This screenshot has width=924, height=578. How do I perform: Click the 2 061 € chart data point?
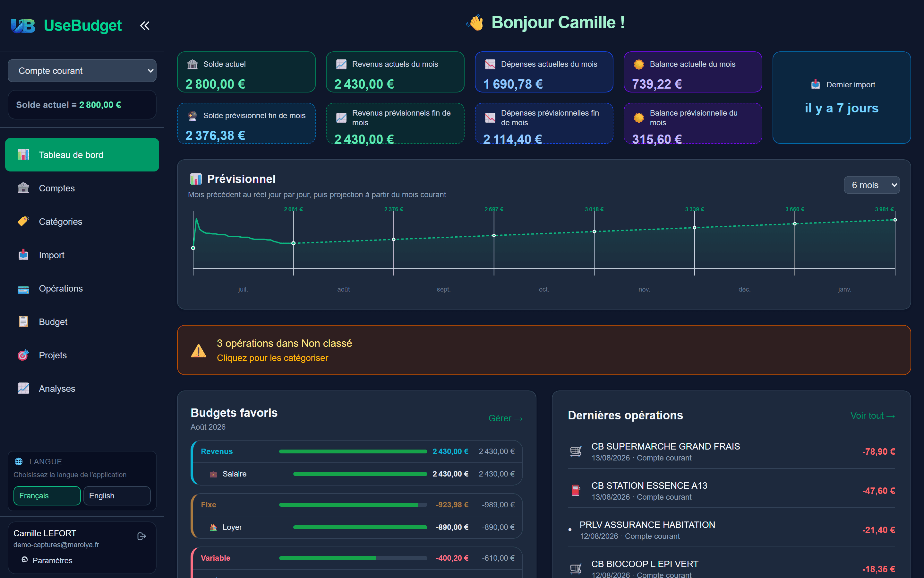293,243
